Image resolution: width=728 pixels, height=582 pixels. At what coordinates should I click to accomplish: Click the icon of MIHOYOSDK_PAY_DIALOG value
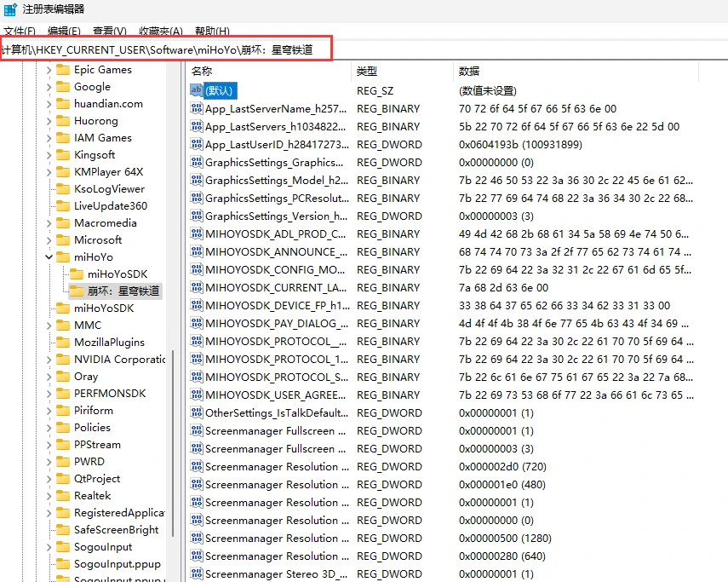pos(197,323)
